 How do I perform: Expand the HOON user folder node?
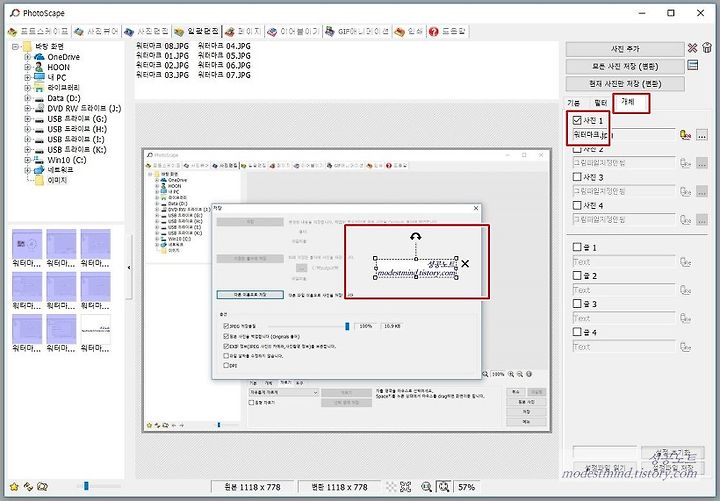(x=27, y=67)
